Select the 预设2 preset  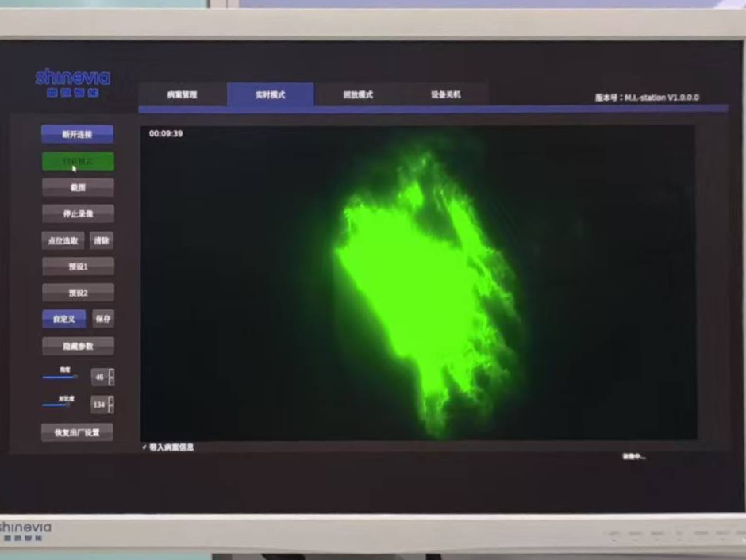tap(77, 293)
